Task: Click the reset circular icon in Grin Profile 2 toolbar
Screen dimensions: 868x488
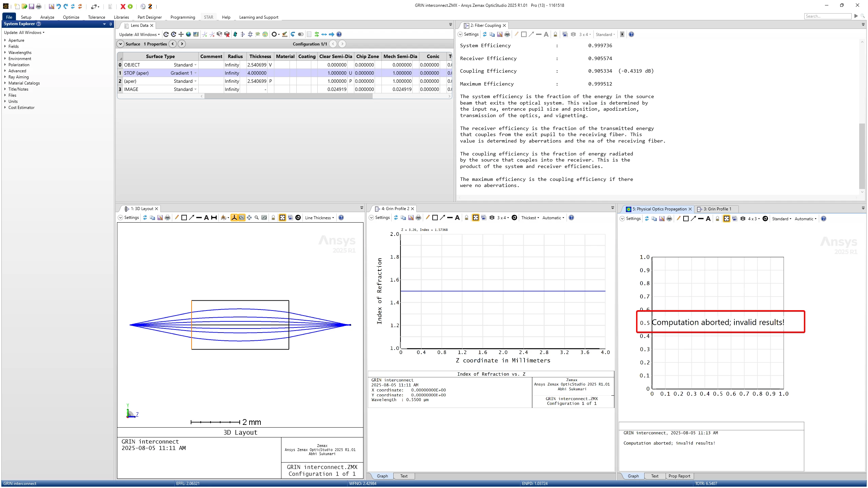Action: point(514,218)
